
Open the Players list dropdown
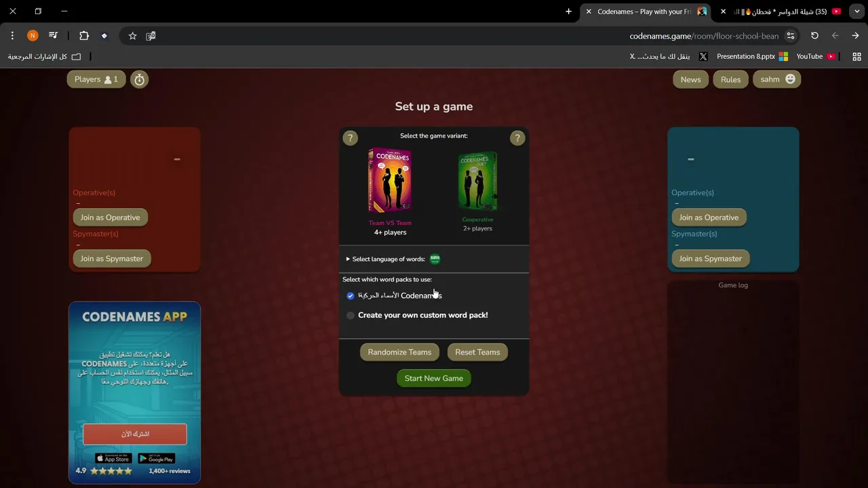click(96, 79)
